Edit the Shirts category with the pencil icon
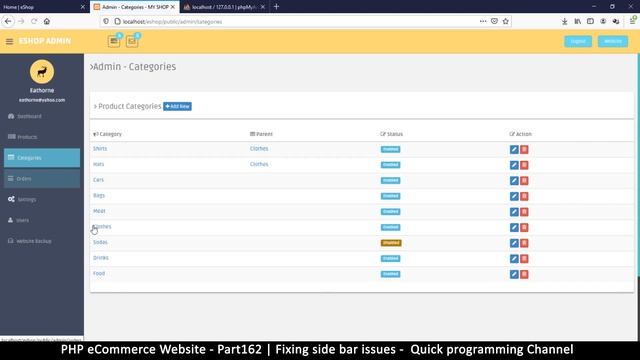This screenshot has height=360, width=640. tap(514, 149)
